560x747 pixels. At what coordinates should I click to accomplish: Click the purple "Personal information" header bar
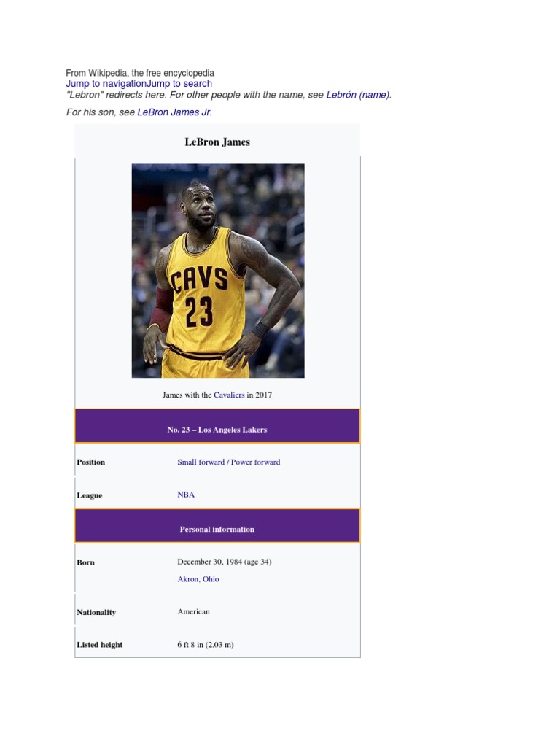[x=217, y=525]
